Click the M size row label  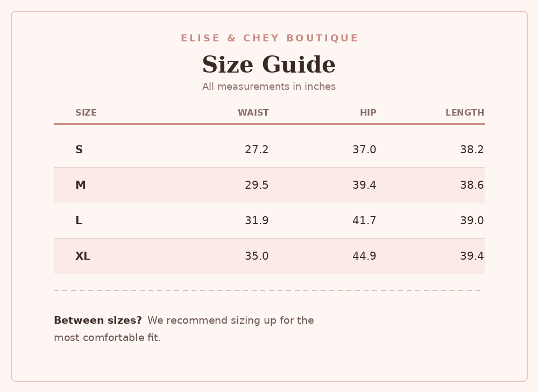tap(81, 185)
